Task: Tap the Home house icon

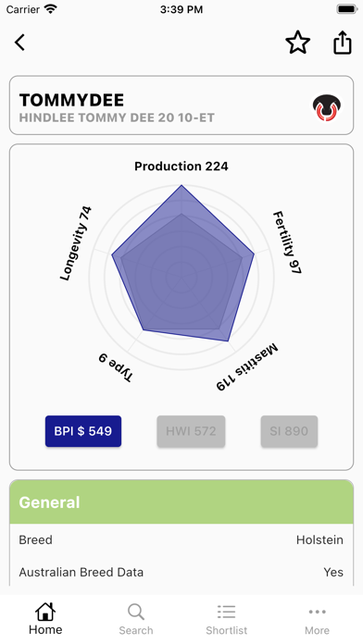Action: pyautogui.click(x=45, y=612)
